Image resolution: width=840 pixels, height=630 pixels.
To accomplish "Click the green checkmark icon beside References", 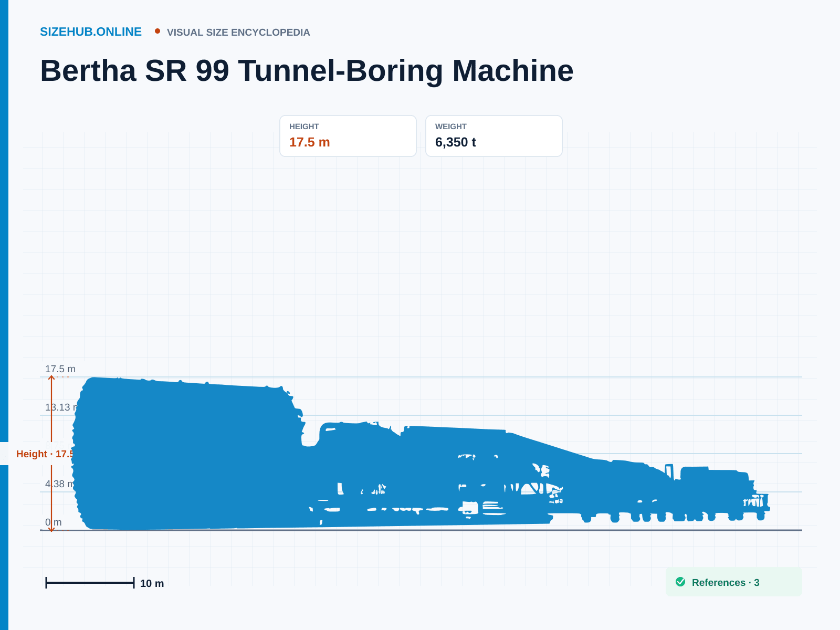I will [x=680, y=582].
